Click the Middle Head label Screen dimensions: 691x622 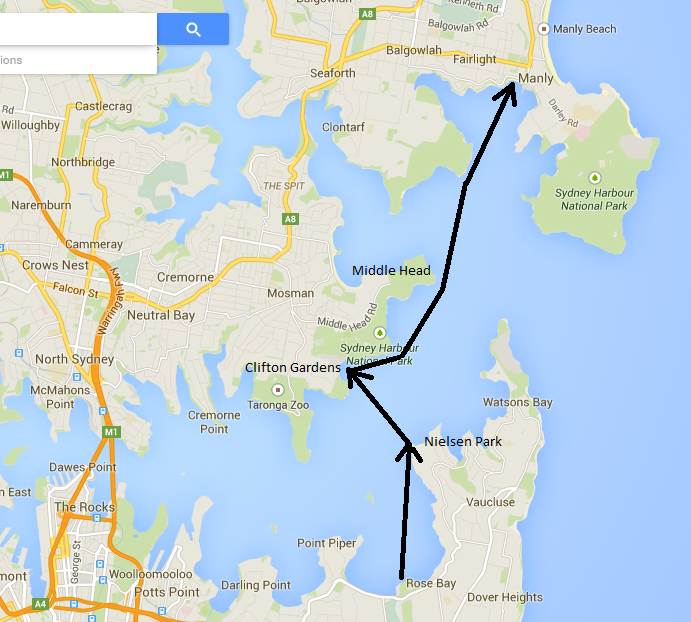(x=391, y=270)
